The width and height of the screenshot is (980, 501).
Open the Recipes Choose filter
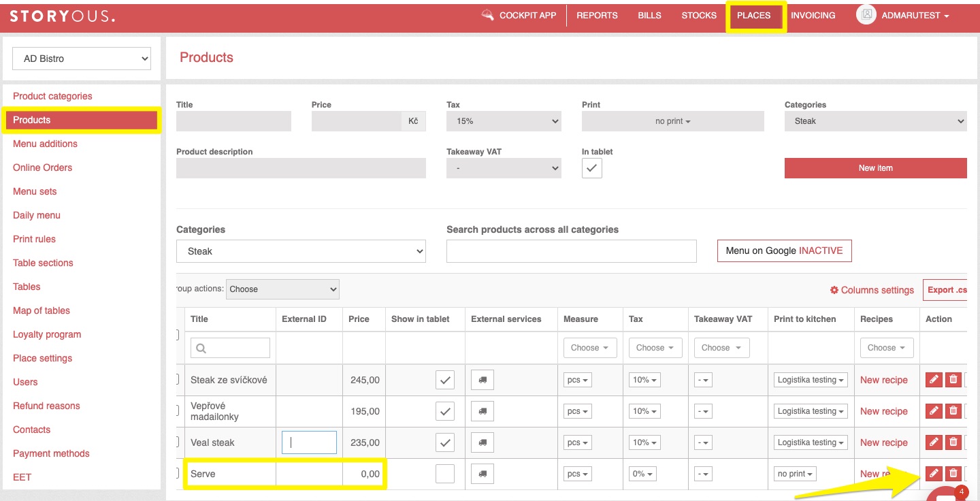coord(886,348)
